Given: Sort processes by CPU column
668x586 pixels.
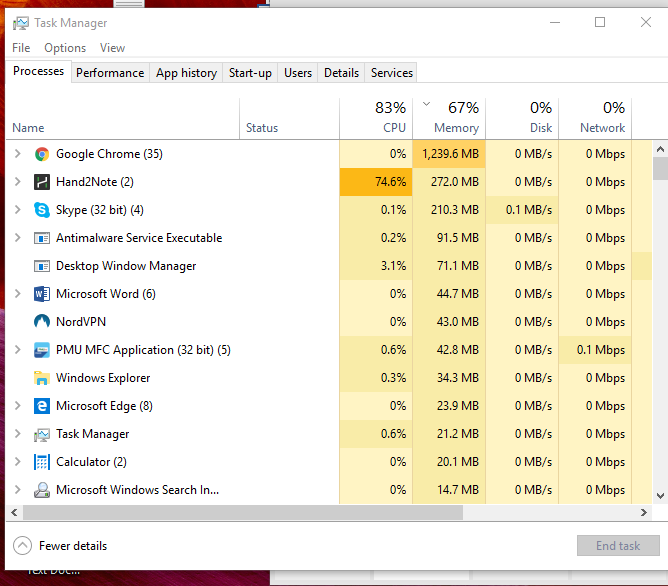Looking at the screenshot, I should pos(376,118).
